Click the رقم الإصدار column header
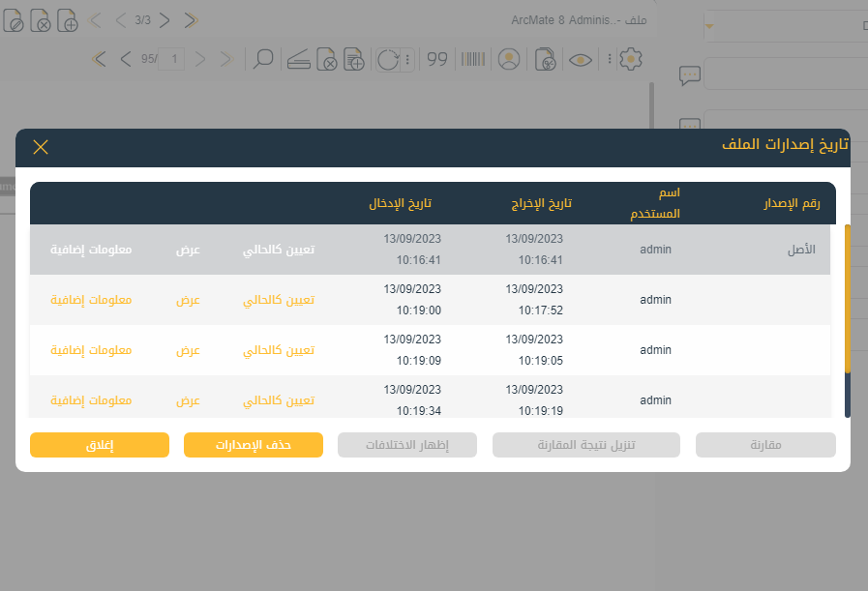Image resolution: width=868 pixels, height=591 pixels. [x=791, y=204]
